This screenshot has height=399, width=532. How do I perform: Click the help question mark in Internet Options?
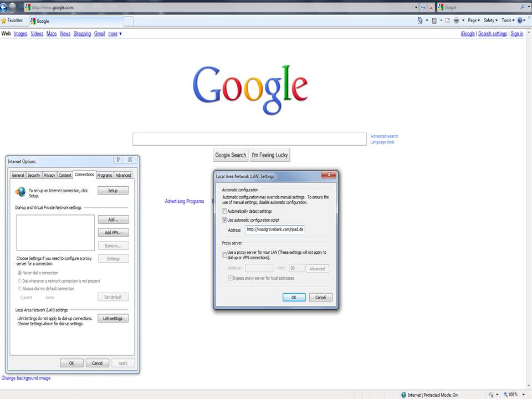pyautogui.click(x=118, y=160)
